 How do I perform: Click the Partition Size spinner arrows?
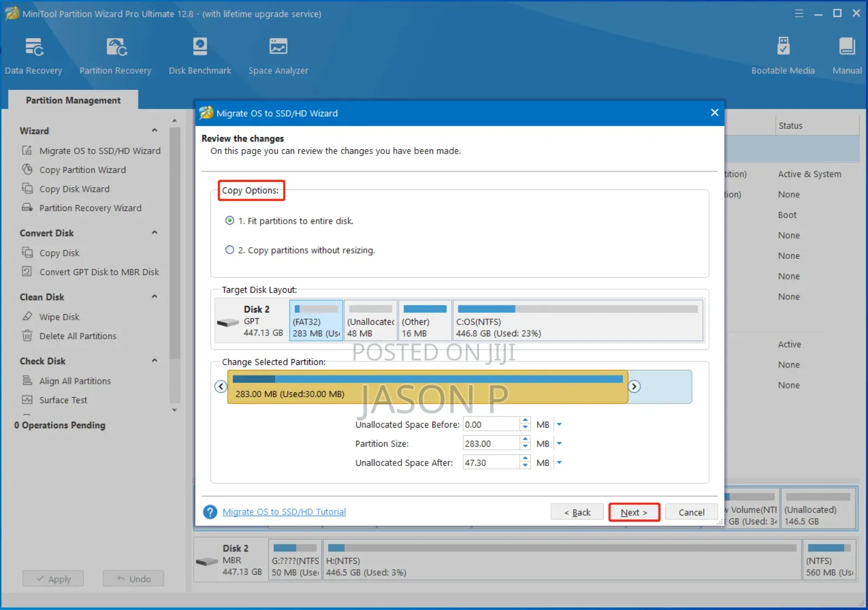click(x=525, y=443)
